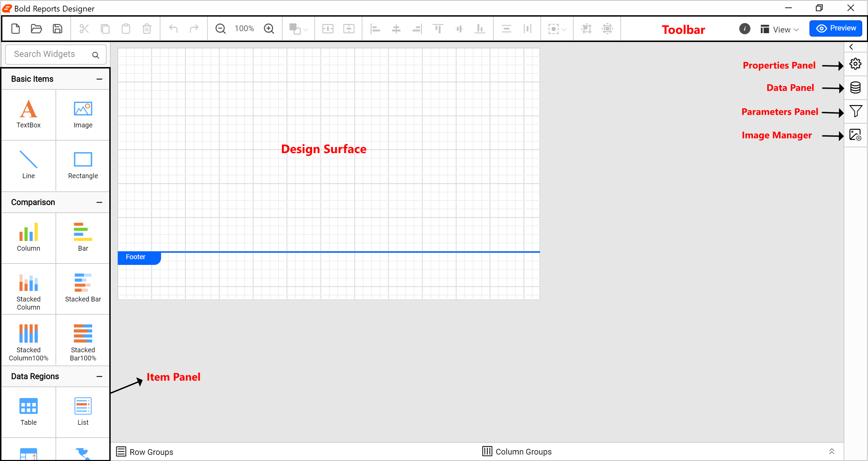Distribute items vertically
Screen dimensions: 868x461
click(x=507, y=29)
